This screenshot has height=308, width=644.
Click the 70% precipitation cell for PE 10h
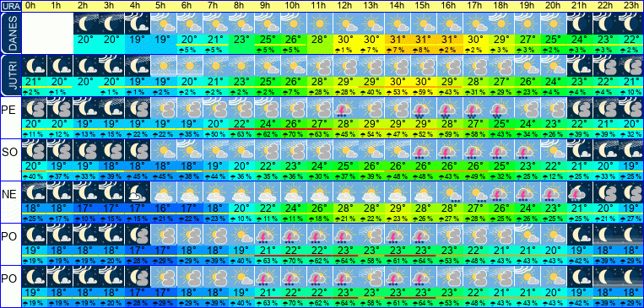tap(294, 134)
